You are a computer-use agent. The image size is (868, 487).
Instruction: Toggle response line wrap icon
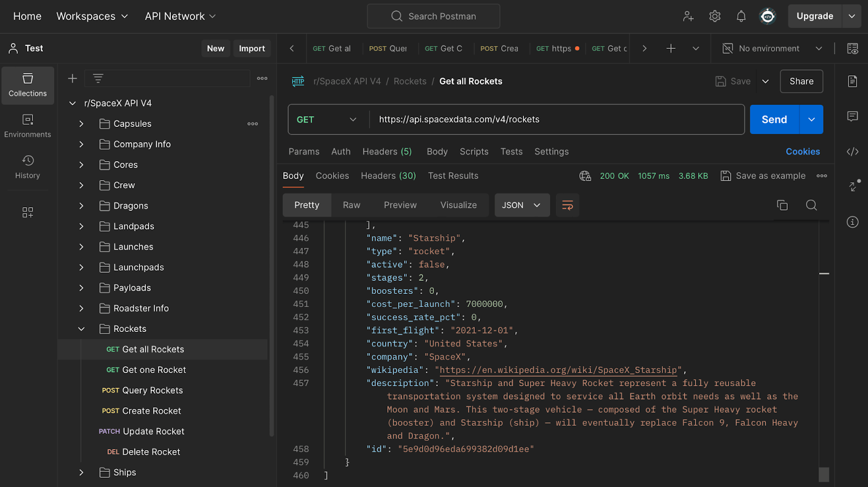click(x=567, y=205)
